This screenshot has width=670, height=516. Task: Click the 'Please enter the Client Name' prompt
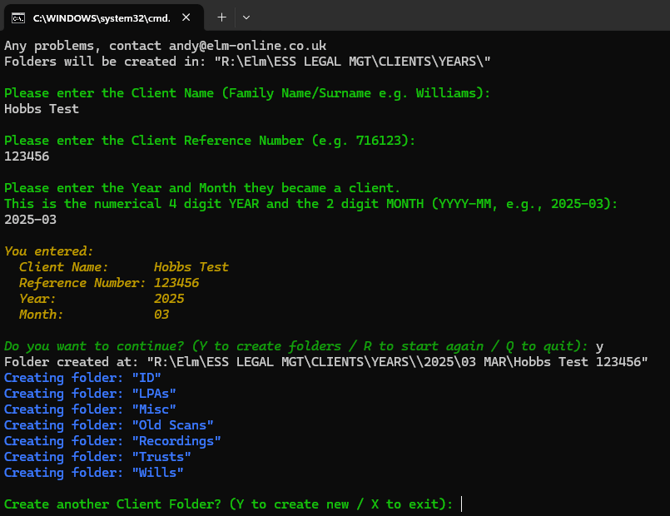click(x=247, y=93)
